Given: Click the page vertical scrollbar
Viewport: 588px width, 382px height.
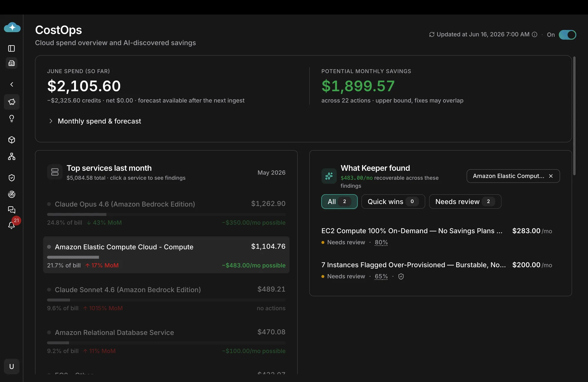Looking at the screenshot, I should pos(574,116).
